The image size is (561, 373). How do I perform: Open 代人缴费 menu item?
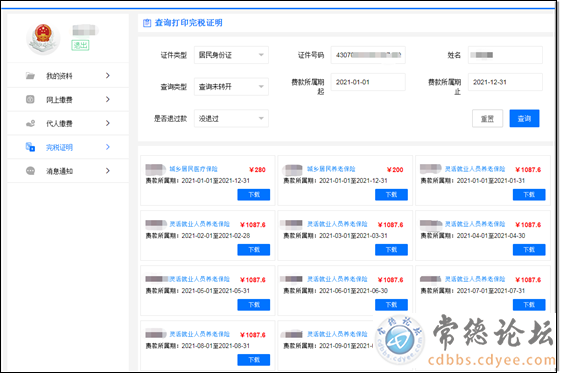pyautogui.click(x=68, y=123)
